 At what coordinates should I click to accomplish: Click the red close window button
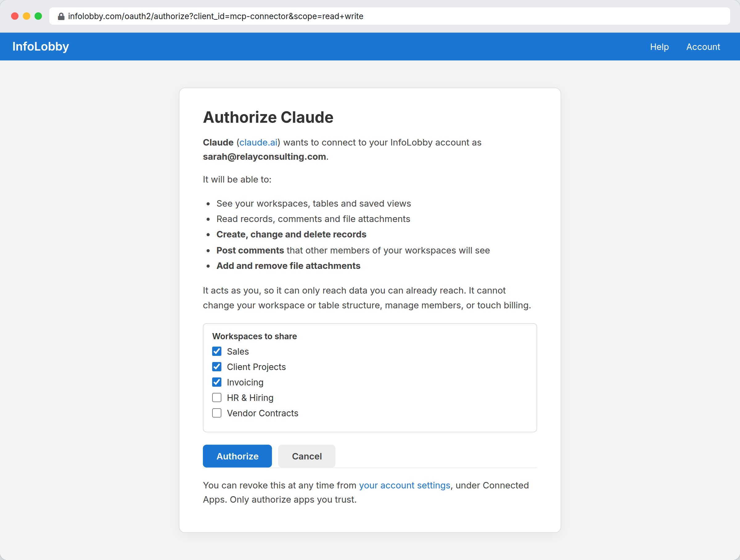15,16
